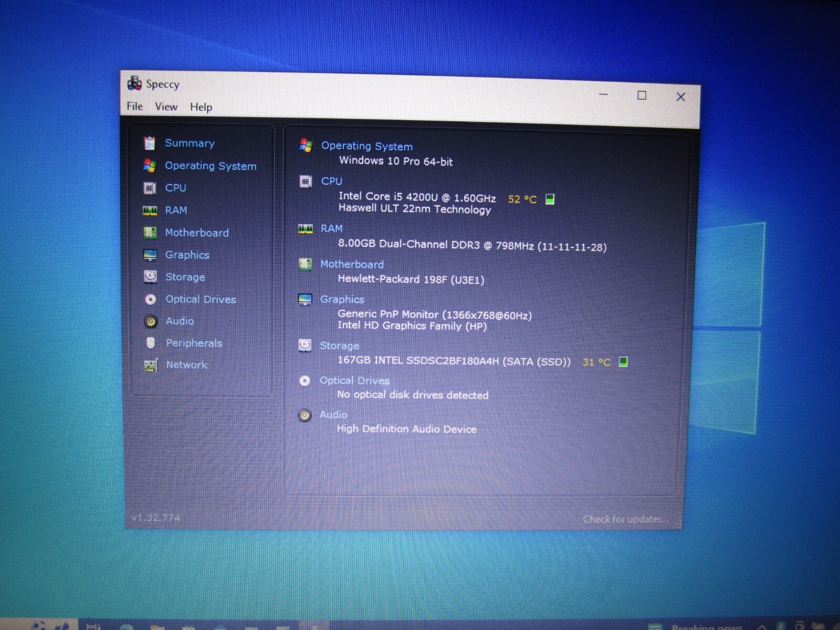Click 'Haswell ULT 22nm Technology' text
Screen dimensions: 840x630
(415, 209)
